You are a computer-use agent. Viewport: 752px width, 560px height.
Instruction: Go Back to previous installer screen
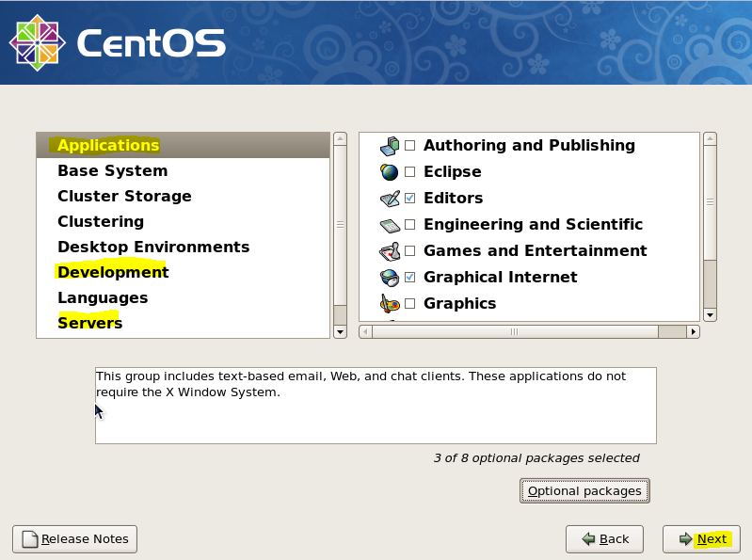[604, 539]
